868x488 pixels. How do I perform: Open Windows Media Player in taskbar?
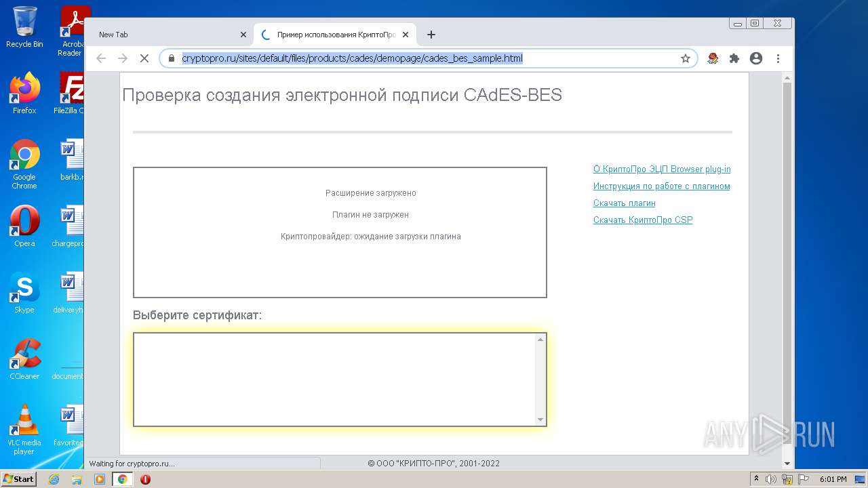[x=100, y=479]
